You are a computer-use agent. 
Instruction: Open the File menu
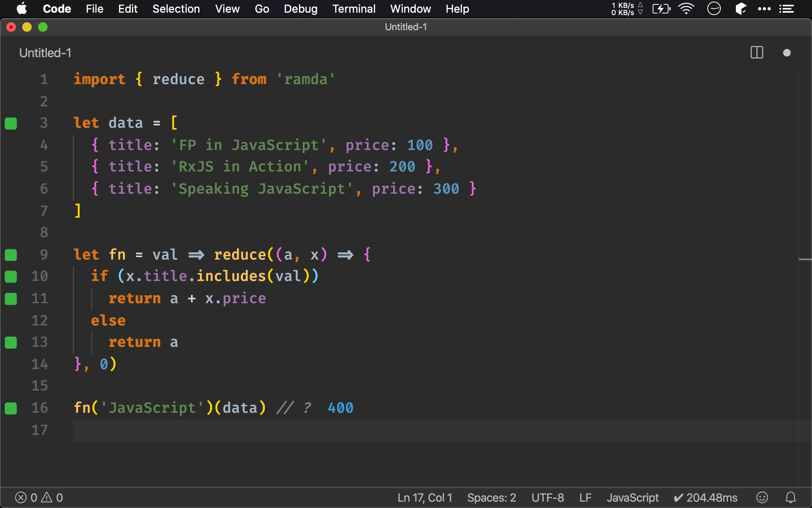[x=94, y=9]
